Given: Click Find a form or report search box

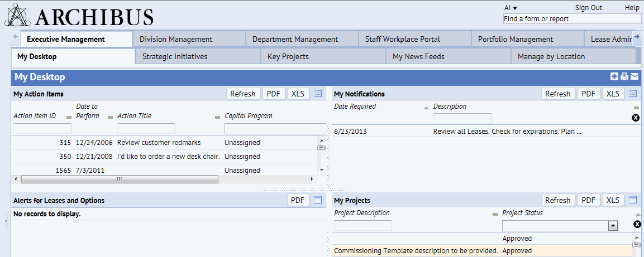Looking at the screenshot, I should [x=572, y=19].
